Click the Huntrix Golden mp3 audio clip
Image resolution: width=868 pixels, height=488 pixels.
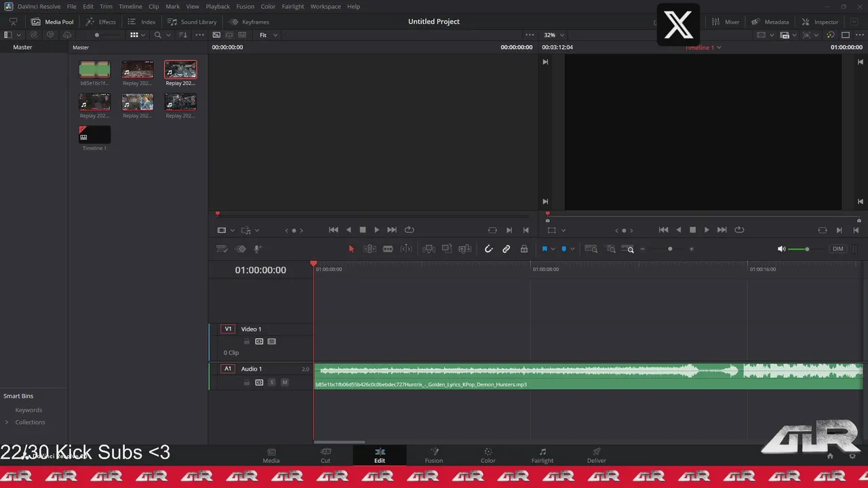[588, 376]
